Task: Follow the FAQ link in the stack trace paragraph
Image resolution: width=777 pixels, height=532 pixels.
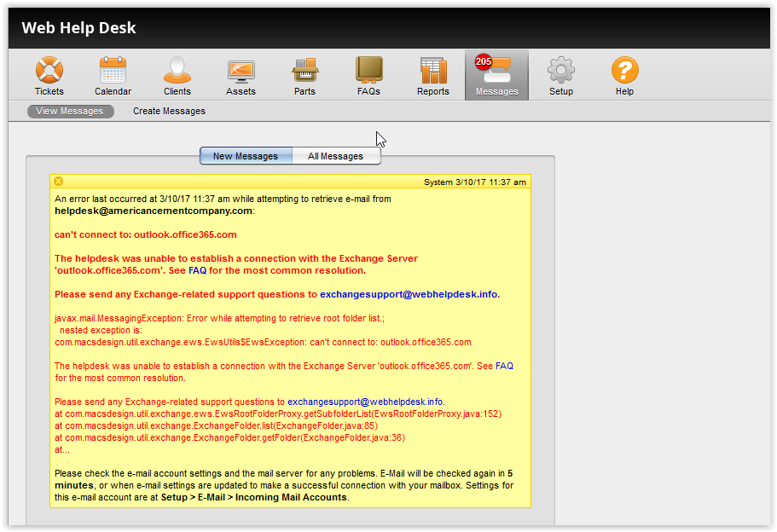Action: [x=504, y=366]
